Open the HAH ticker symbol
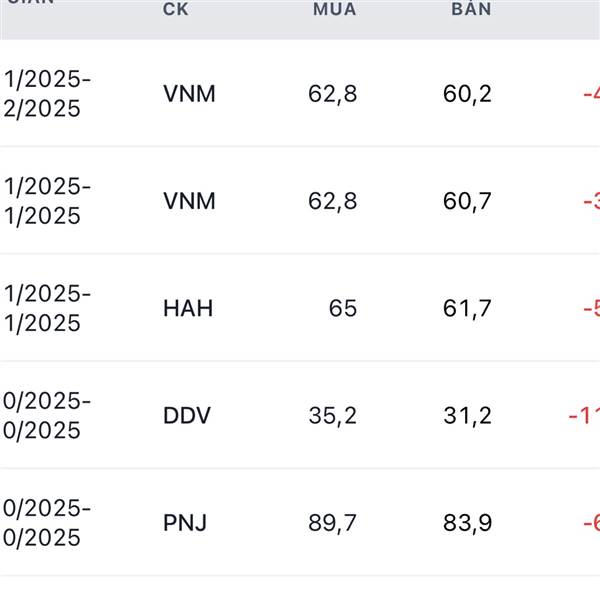 coord(188,308)
